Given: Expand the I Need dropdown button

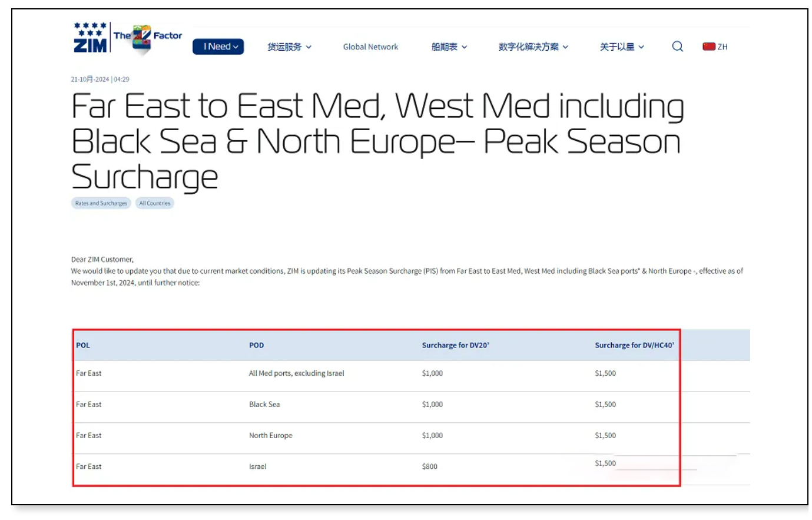Looking at the screenshot, I should click(218, 47).
